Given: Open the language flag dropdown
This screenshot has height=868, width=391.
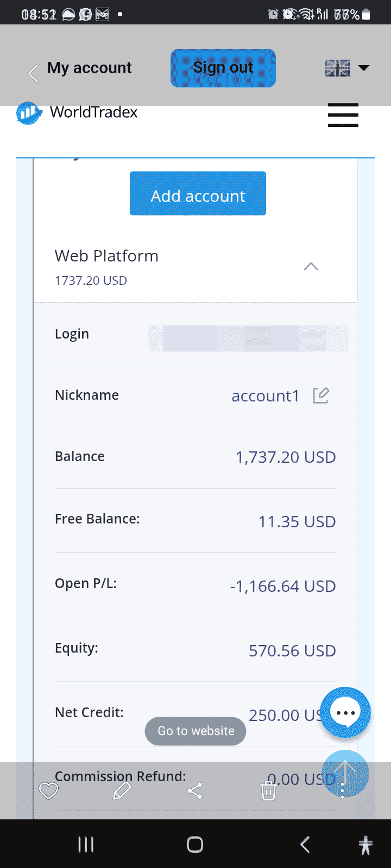Looking at the screenshot, I should click(348, 68).
